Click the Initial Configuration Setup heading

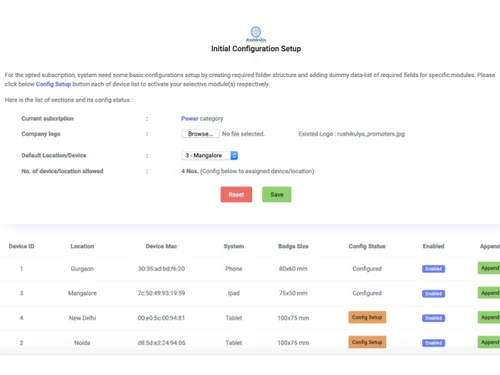tap(256, 49)
